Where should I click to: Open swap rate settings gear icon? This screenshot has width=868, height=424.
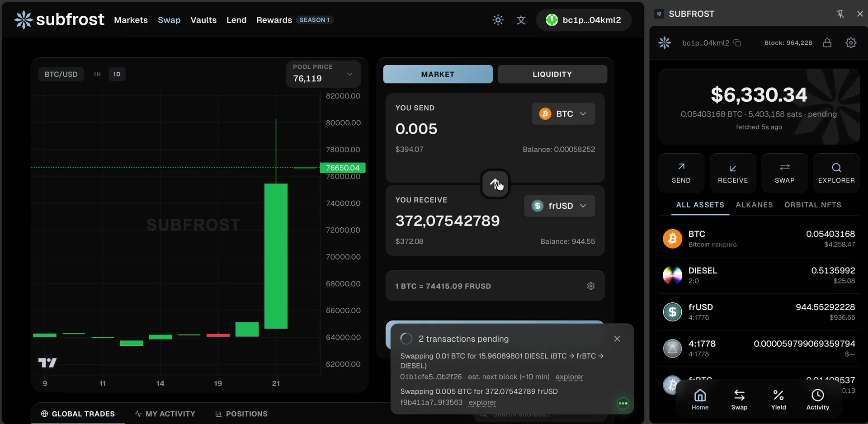590,286
